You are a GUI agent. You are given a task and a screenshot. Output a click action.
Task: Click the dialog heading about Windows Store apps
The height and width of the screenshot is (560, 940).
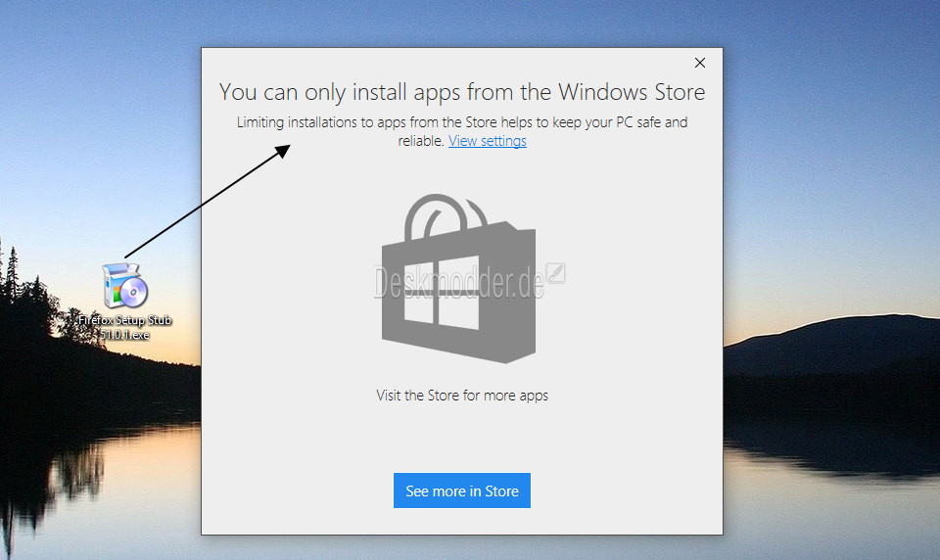(461, 92)
